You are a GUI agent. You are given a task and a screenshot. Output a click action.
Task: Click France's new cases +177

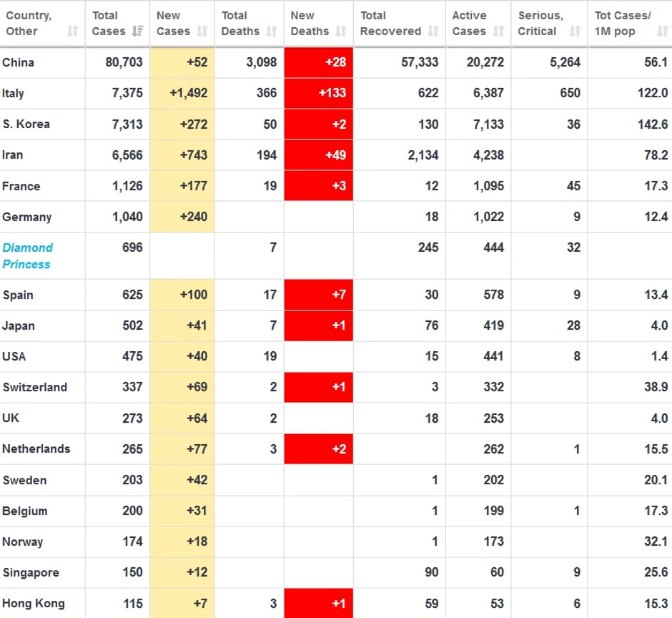(194, 186)
